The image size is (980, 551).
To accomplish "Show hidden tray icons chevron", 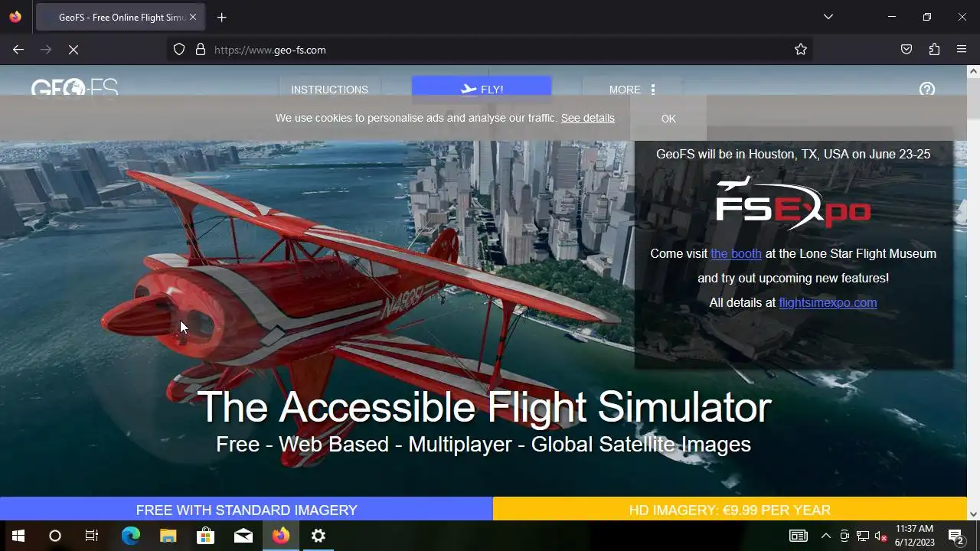I will coord(825,536).
